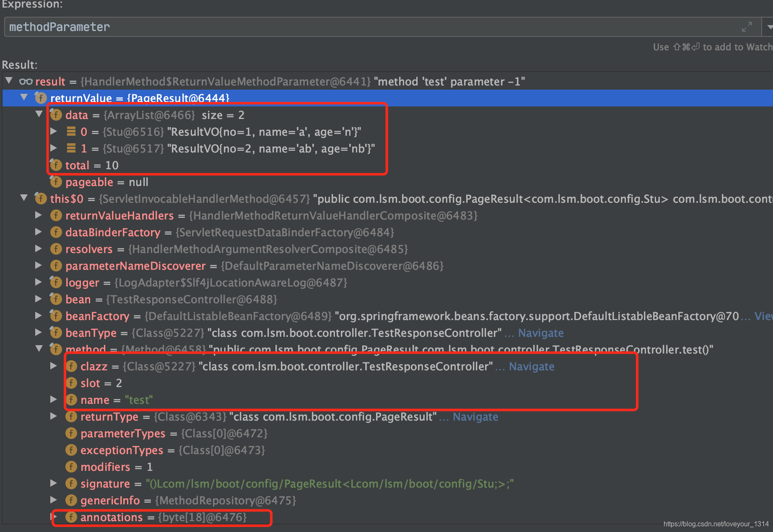Click the list element icon of item 1
This screenshot has width=773, height=532.
(x=71, y=148)
